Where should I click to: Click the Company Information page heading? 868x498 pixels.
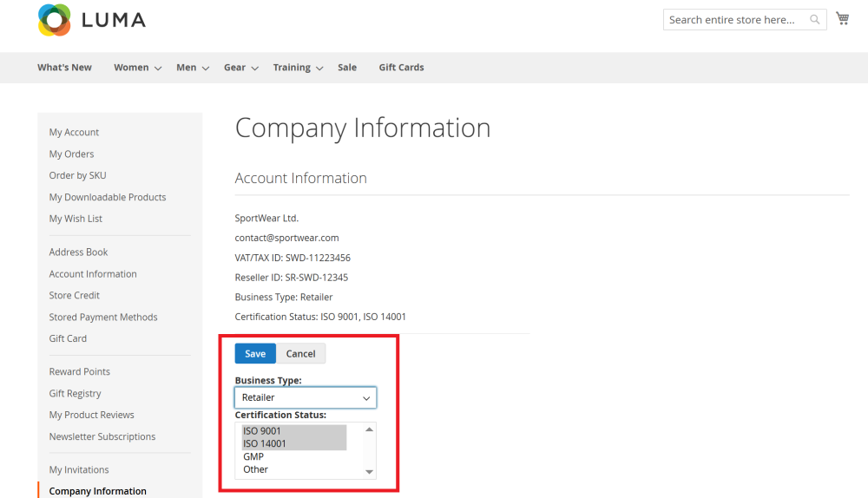pos(363,128)
